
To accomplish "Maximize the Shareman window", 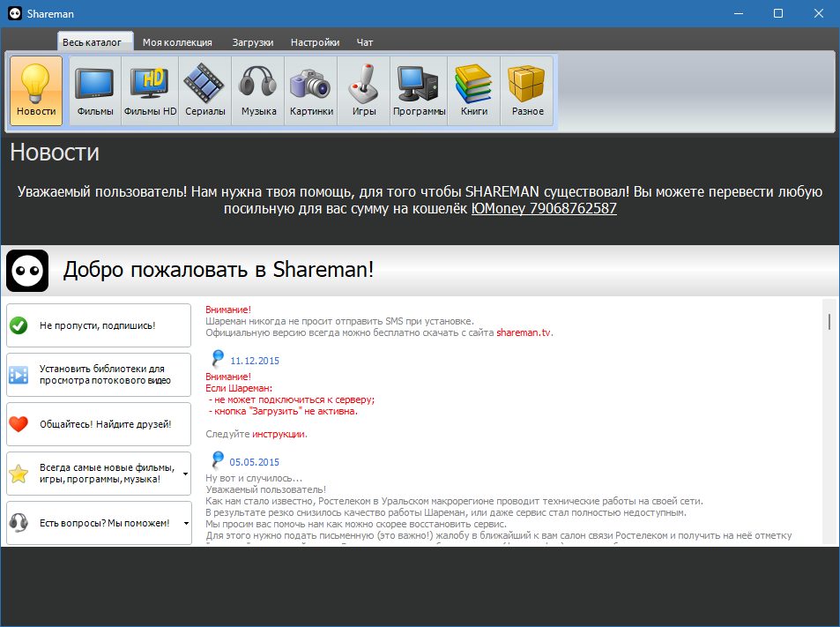I will pyautogui.click(x=778, y=13).
